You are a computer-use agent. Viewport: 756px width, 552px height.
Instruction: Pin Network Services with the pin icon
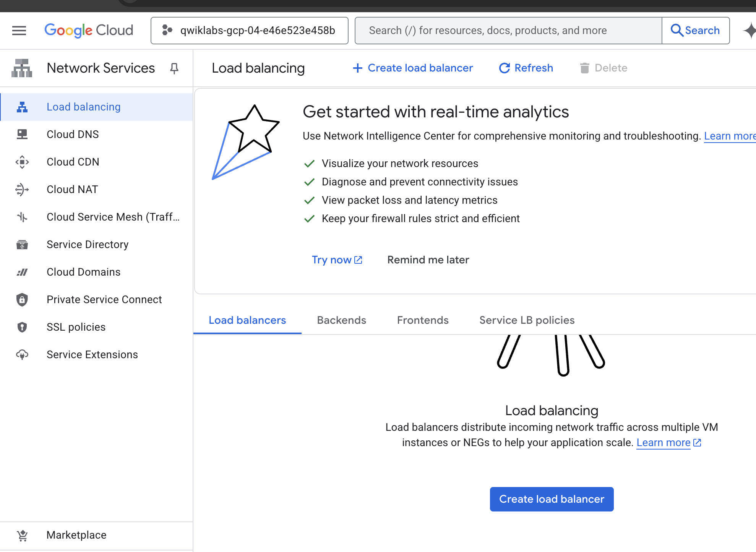[x=174, y=68]
